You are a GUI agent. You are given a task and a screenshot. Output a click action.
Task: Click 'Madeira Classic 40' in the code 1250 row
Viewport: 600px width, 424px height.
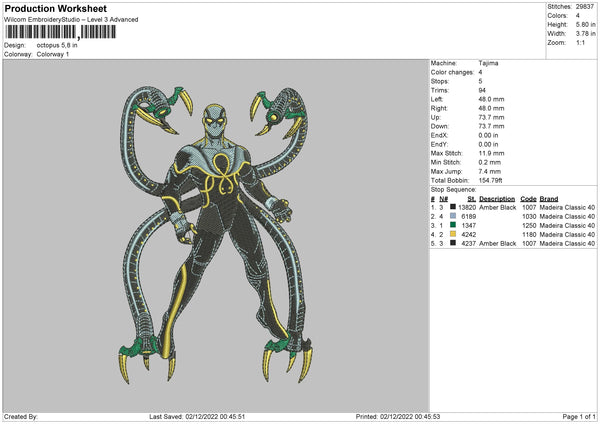coord(567,226)
